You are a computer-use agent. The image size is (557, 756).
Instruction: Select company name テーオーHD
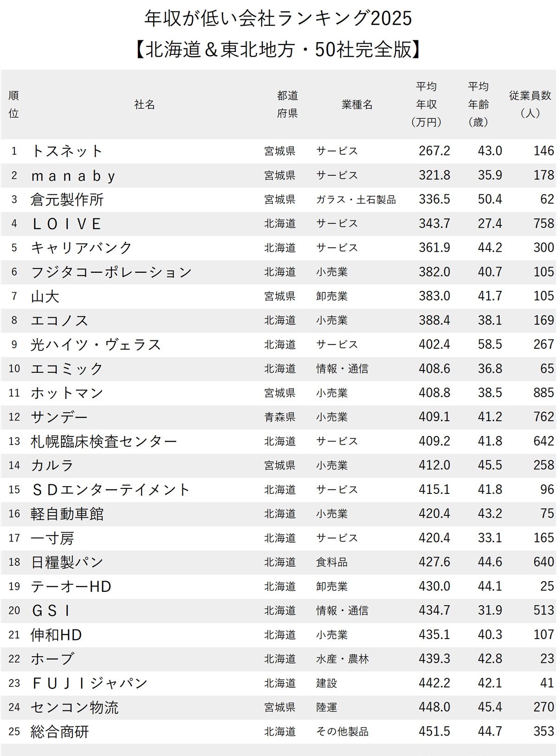coord(71,587)
